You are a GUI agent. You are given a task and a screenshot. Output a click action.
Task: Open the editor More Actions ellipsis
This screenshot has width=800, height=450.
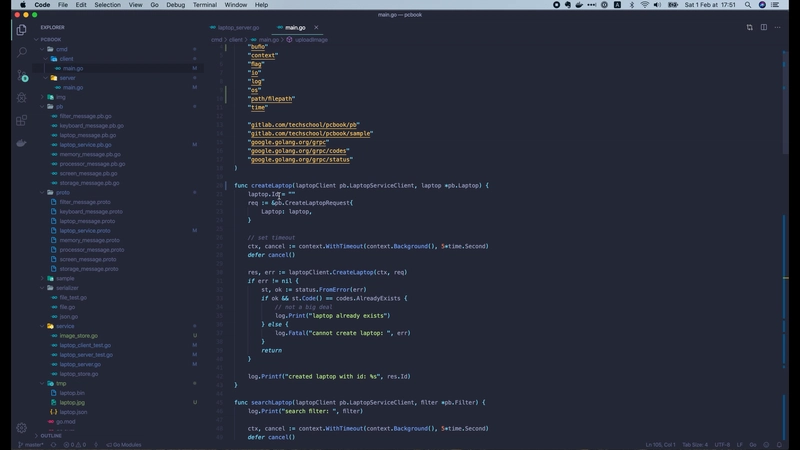coord(778,28)
